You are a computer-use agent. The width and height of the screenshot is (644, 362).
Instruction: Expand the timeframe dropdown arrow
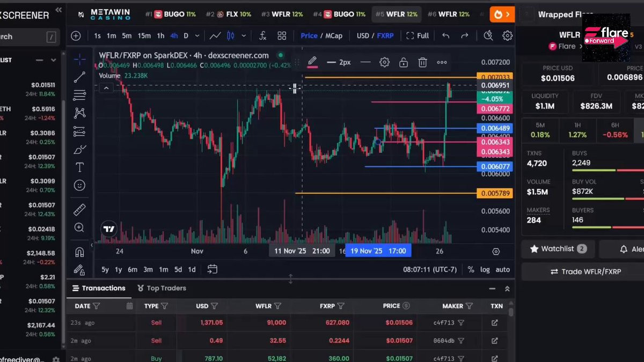coord(197,36)
